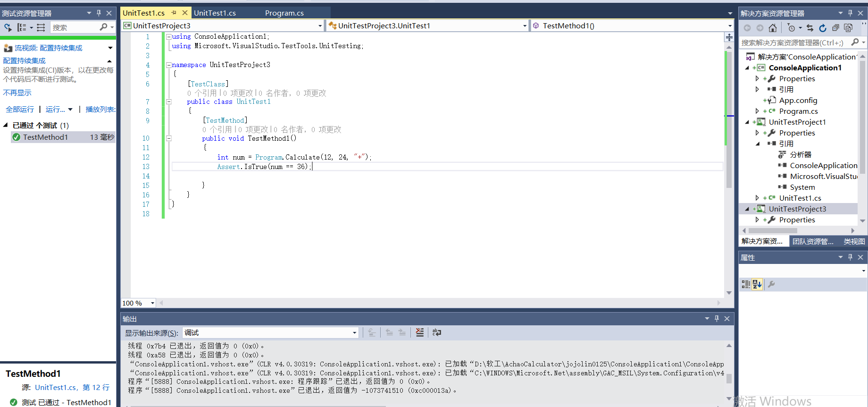Collapse the 配置持续集成 section arrow
The image size is (868, 407).
click(109, 61)
